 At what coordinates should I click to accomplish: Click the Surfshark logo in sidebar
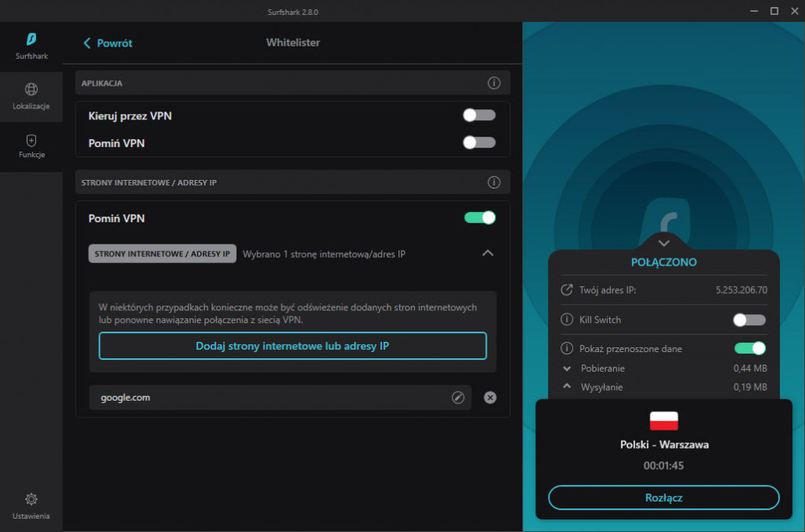tap(31, 39)
